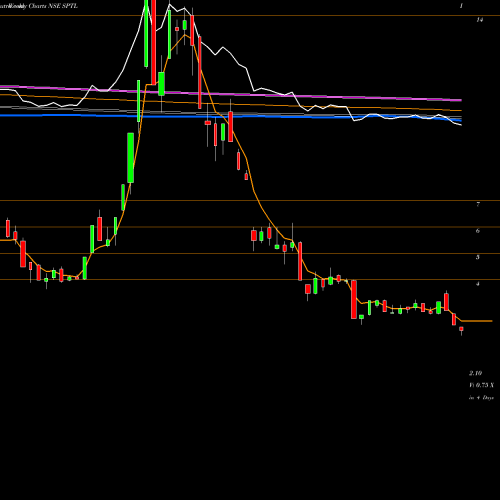This screenshot has height=500, width=500.
Task: Click the 'Charts NSE SPTL' title text
Action: pyautogui.click(x=53, y=6)
